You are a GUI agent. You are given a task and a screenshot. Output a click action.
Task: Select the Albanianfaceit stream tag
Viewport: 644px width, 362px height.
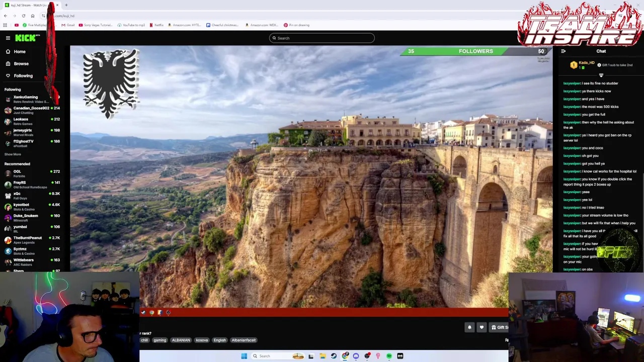pyautogui.click(x=244, y=340)
